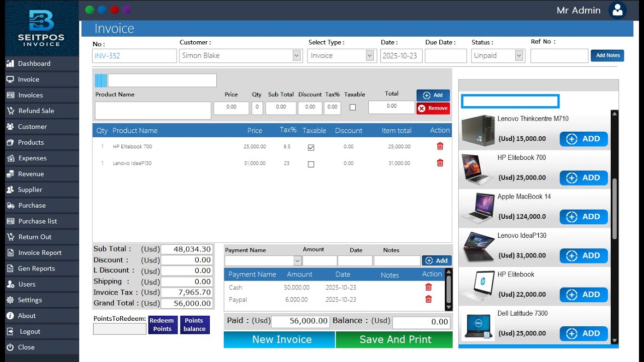Click the Redeem Points button
The height and width of the screenshot is (362, 644).
[x=163, y=324]
